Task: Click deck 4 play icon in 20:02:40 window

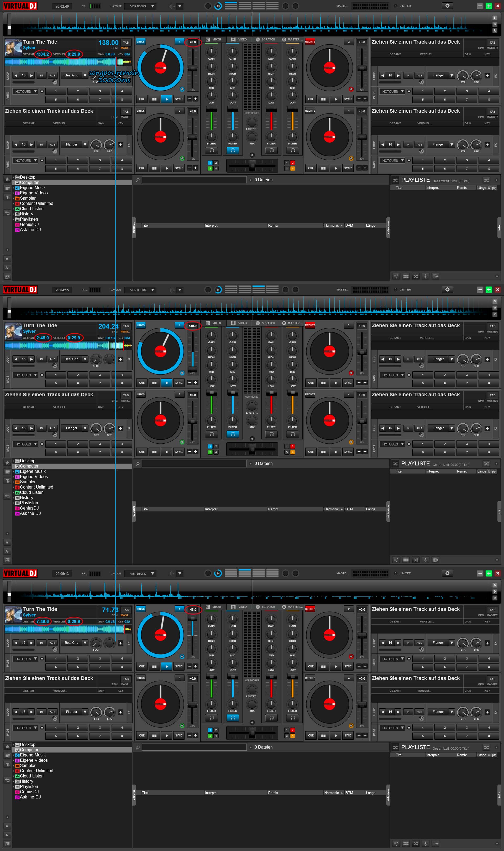Action: 335,168
